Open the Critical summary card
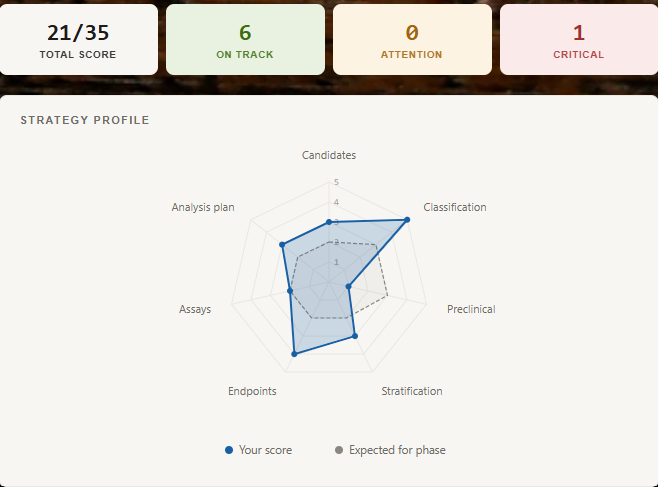Viewport: 658px width, 487px height. coord(579,40)
